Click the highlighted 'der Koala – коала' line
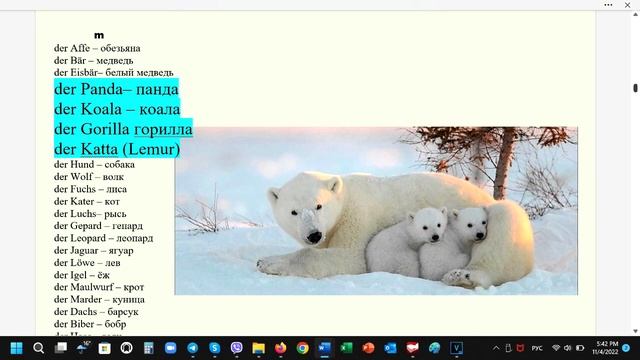This screenshot has height=360, width=640. click(x=117, y=109)
